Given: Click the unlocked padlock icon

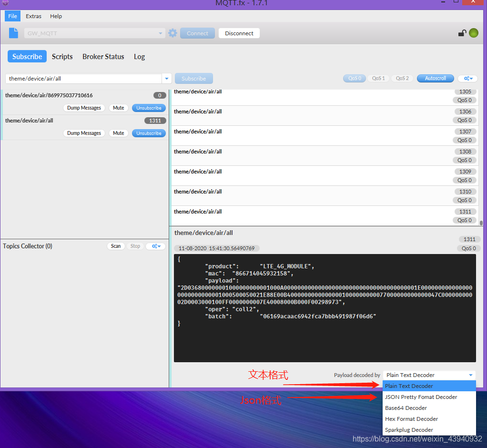Looking at the screenshot, I should 462,33.
